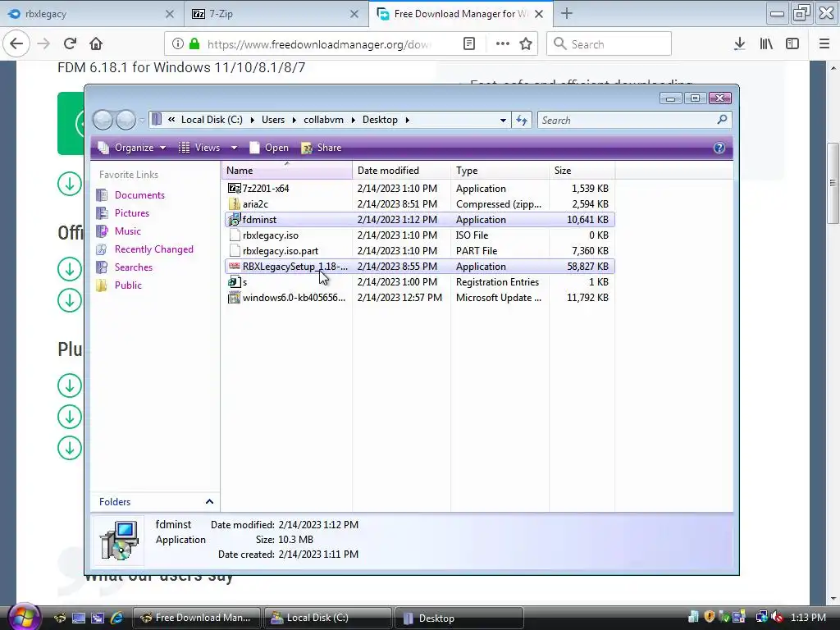This screenshot has height=630, width=840.
Task: Open page actions three-dot menu
Action: coord(503,44)
